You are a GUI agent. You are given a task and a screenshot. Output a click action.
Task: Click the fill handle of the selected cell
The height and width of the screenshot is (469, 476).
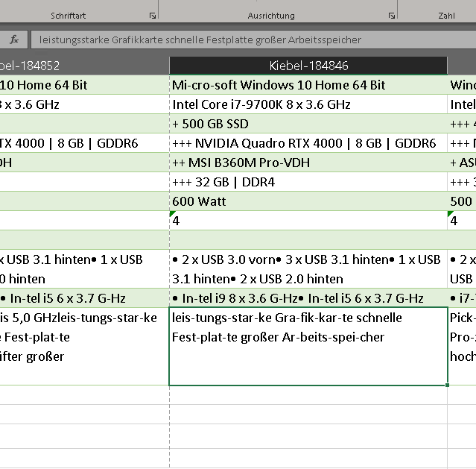tap(447, 385)
